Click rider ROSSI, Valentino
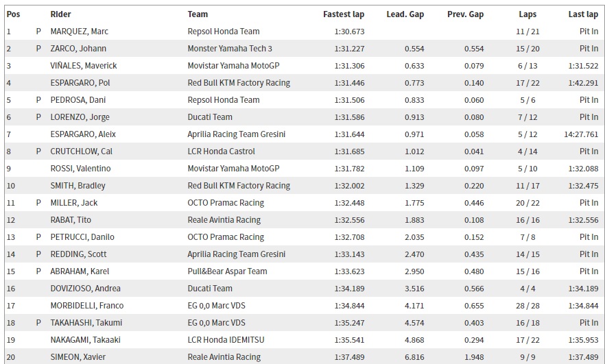Viewport: 605px width, 364px height. pos(80,169)
